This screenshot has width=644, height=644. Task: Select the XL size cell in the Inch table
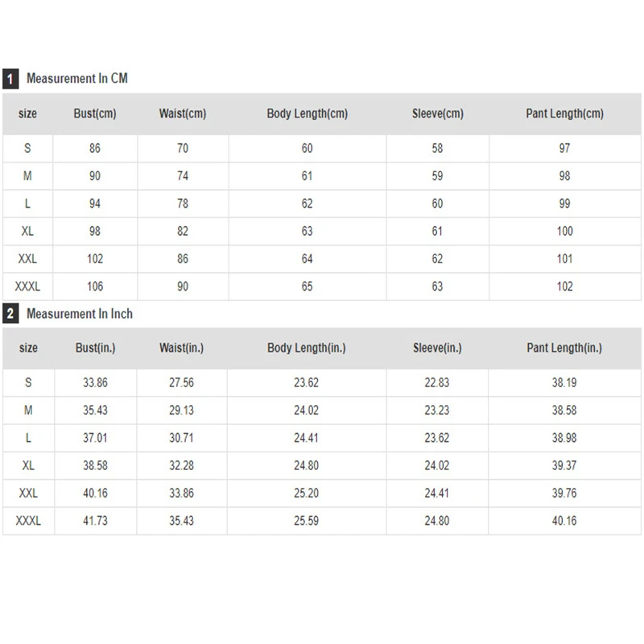pyautogui.click(x=27, y=465)
